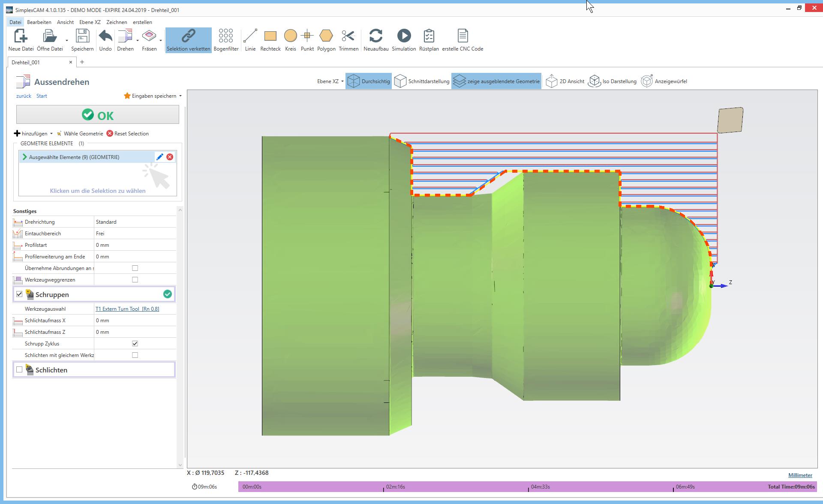Image resolution: width=823 pixels, height=504 pixels.
Task: Open the Zeichnen menu
Action: [117, 22]
